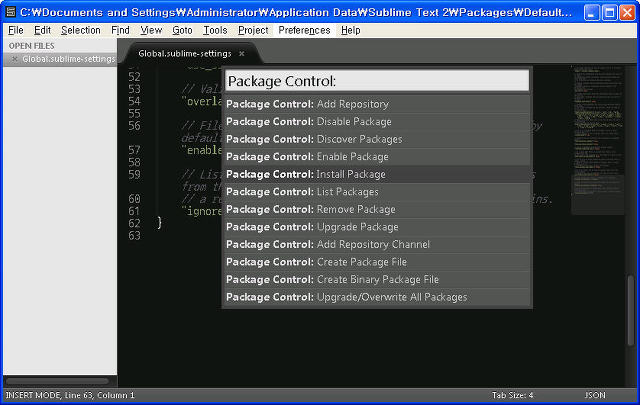Open the Goto menu
This screenshot has height=405, width=640.
click(182, 30)
